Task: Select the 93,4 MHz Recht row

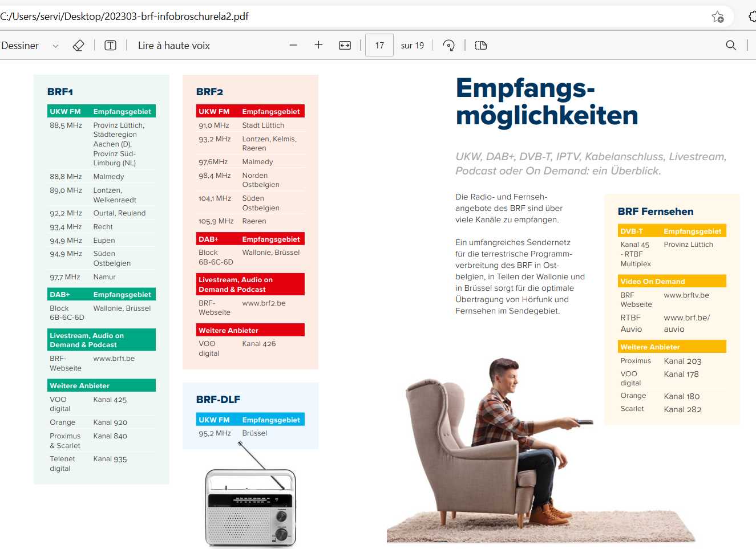Action: pos(102,227)
